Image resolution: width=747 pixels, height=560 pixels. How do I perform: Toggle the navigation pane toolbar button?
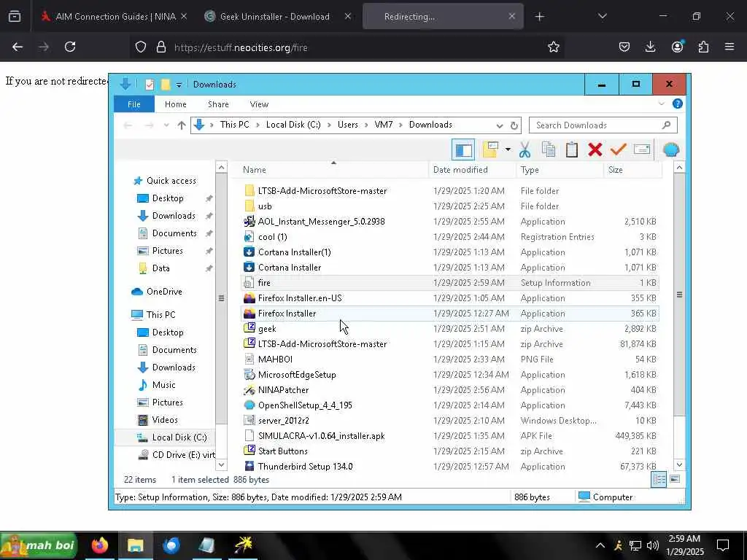point(463,150)
